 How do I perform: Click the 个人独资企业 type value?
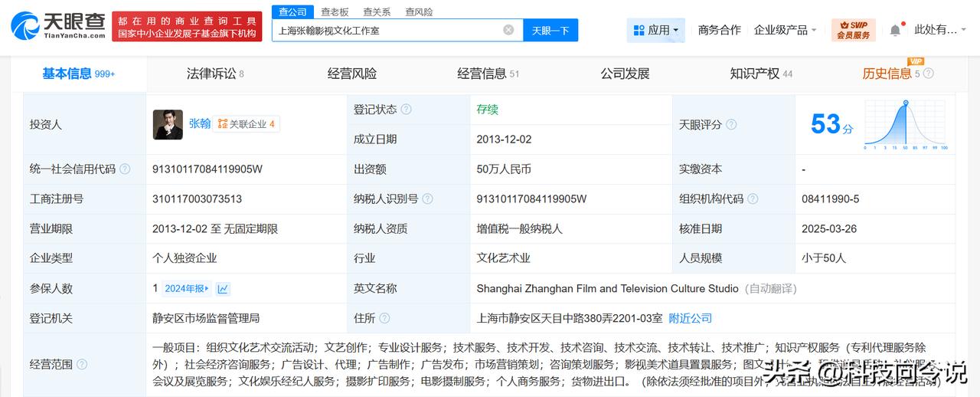185,258
